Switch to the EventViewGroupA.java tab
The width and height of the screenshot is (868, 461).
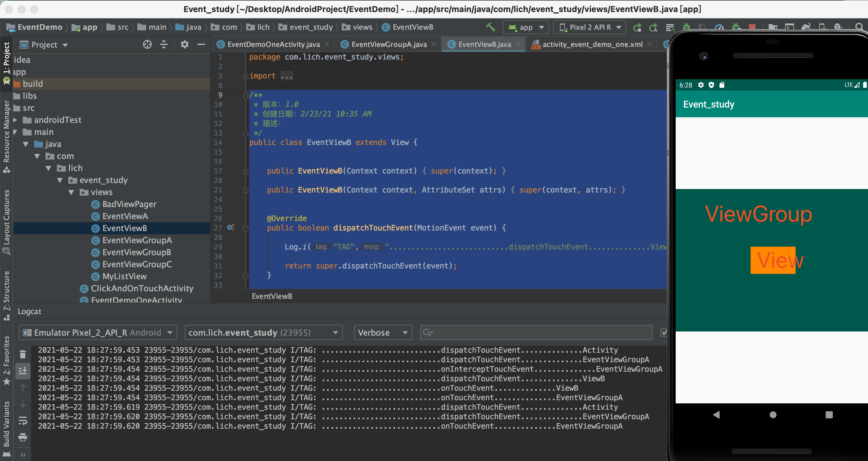pyautogui.click(x=388, y=45)
